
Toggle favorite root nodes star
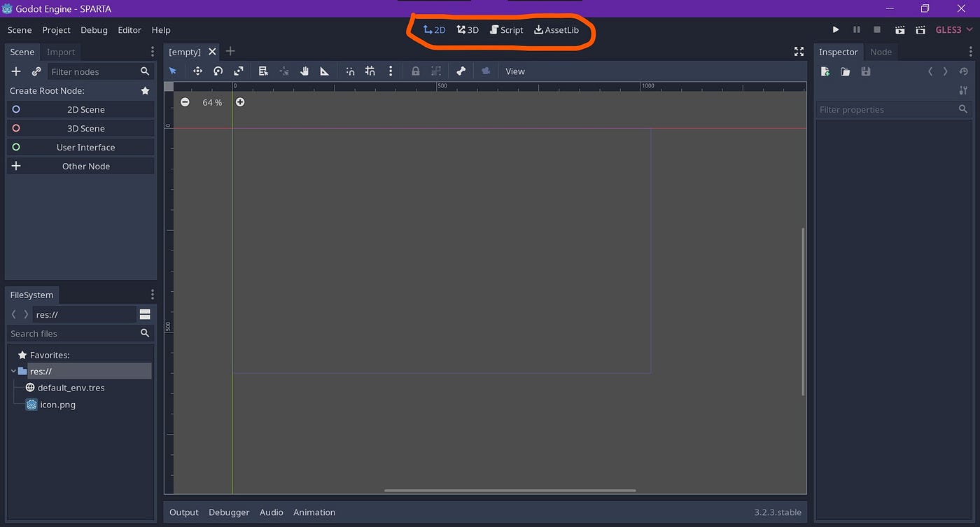pyautogui.click(x=145, y=91)
